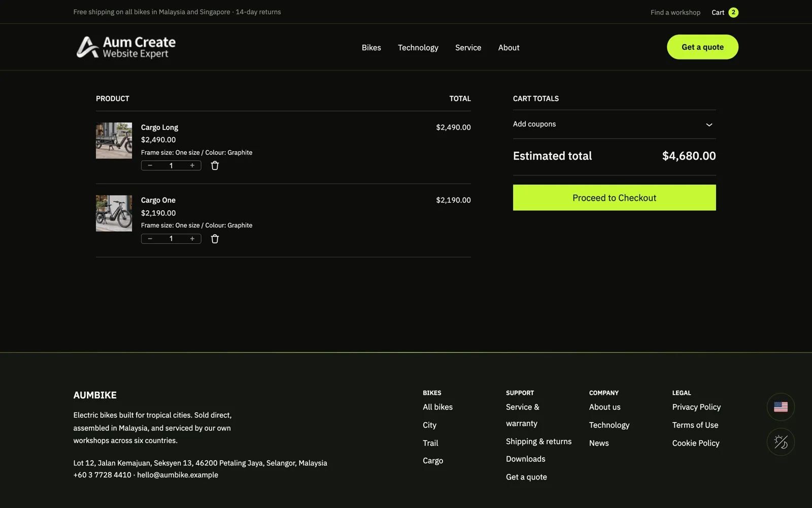Open Cookie Policy footer link
This screenshot has height=508, width=812.
696,443
